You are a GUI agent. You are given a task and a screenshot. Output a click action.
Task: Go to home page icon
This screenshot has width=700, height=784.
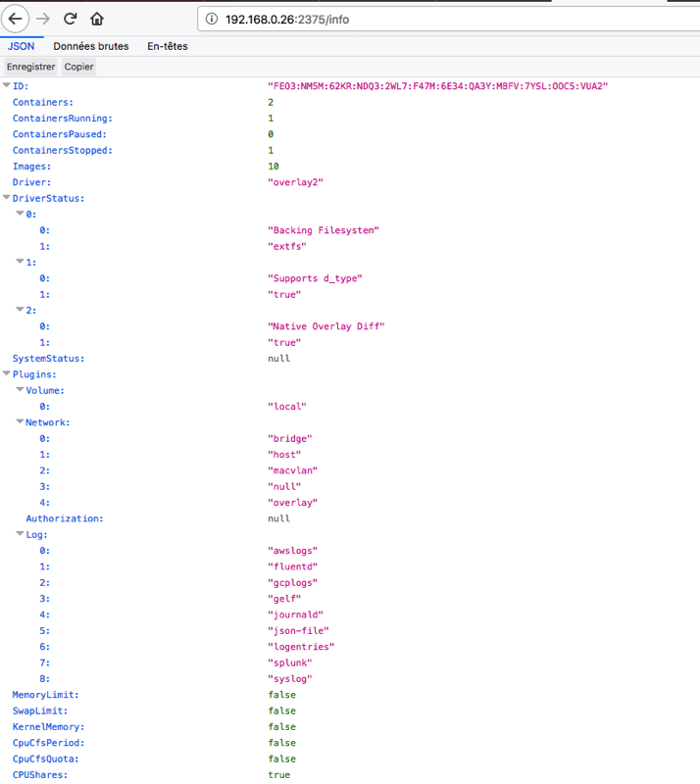[x=96, y=19]
